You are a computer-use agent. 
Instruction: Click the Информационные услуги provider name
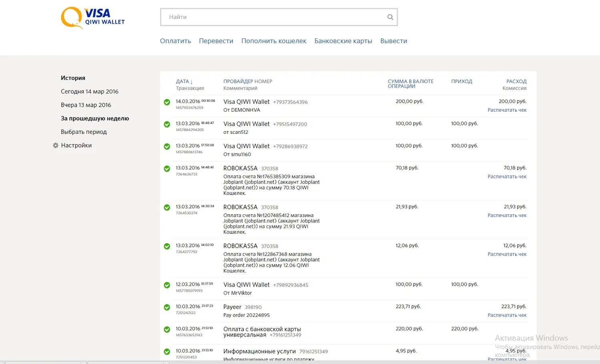(260, 351)
